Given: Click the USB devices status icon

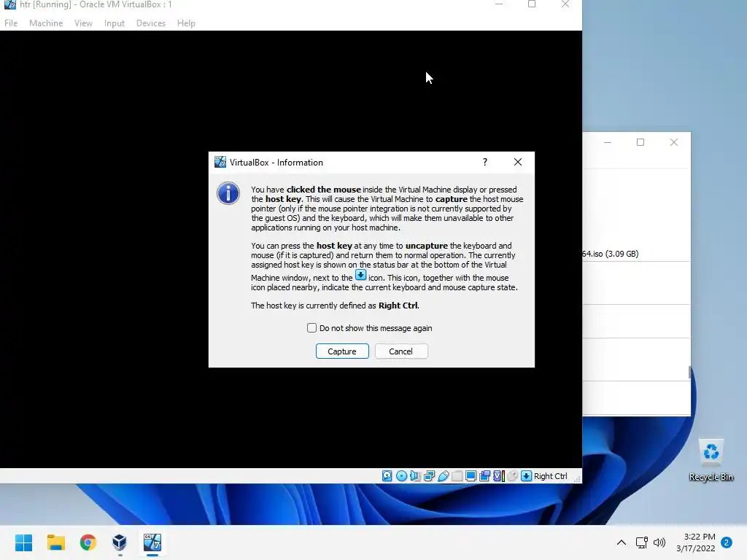Looking at the screenshot, I should click(443, 475).
